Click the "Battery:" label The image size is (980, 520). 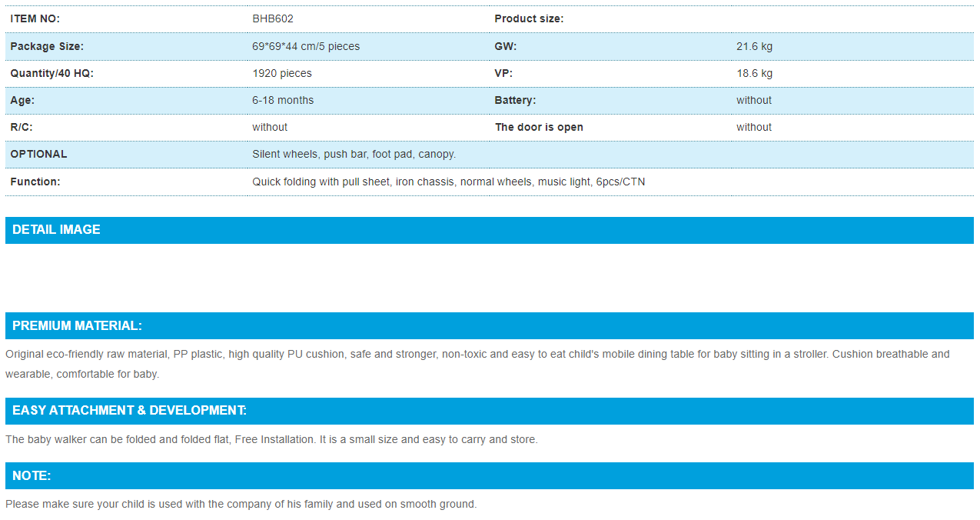click(515, 100)
